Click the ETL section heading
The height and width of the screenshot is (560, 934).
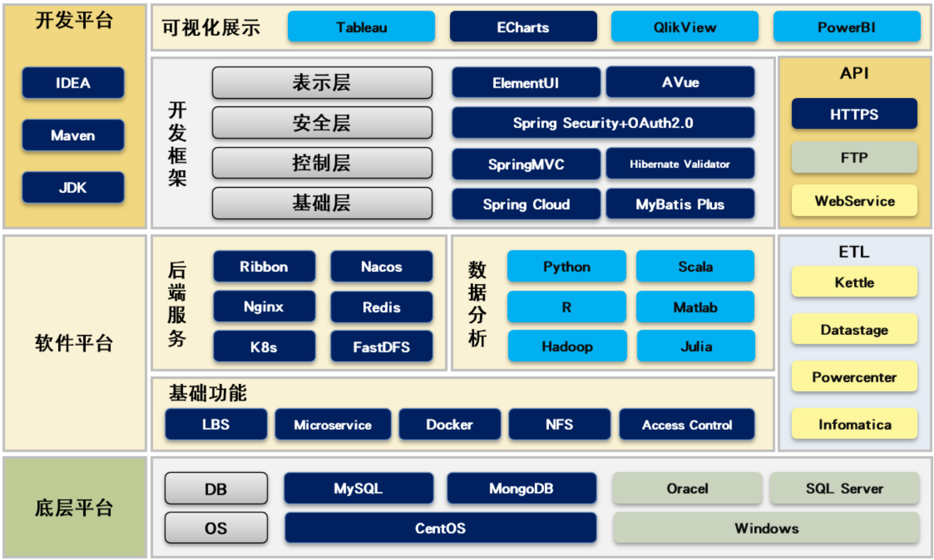854,252
